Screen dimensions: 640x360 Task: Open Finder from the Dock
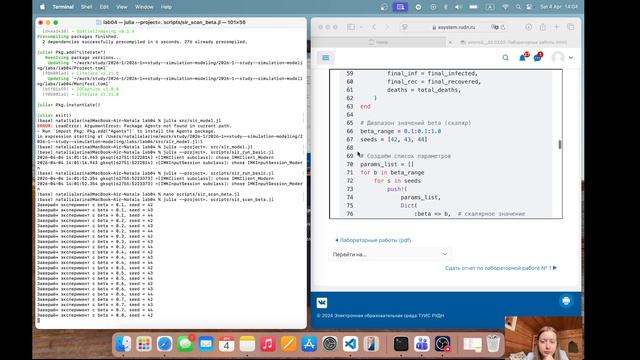pos(123,344)
